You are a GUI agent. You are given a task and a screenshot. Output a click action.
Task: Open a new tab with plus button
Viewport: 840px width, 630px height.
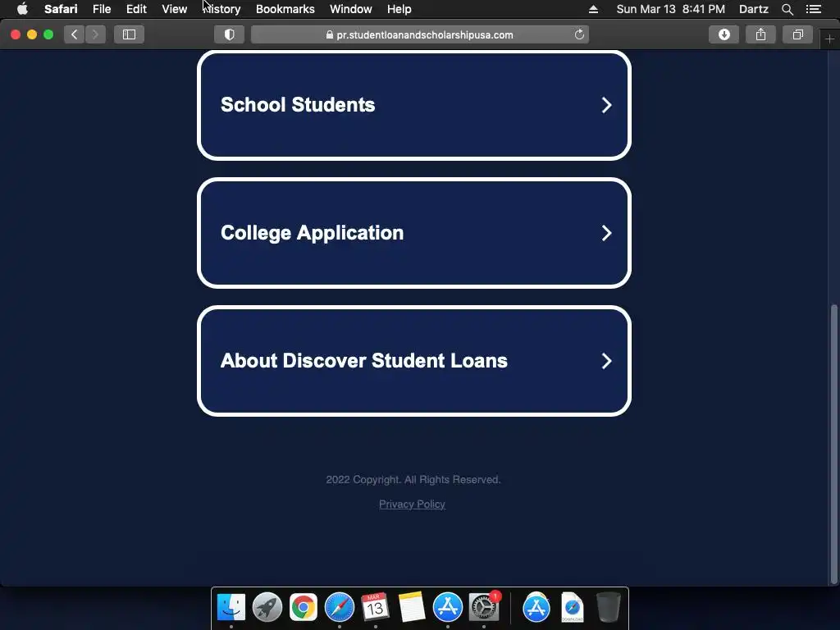coord(829,39)
